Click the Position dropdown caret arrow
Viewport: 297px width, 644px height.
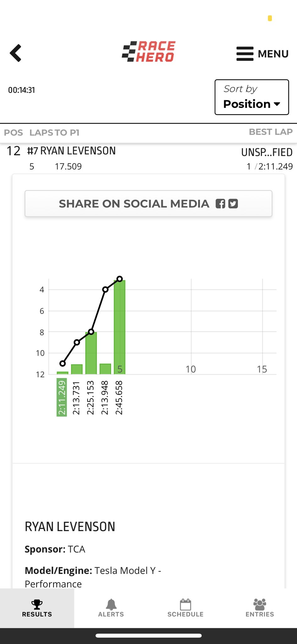[277, 104]
